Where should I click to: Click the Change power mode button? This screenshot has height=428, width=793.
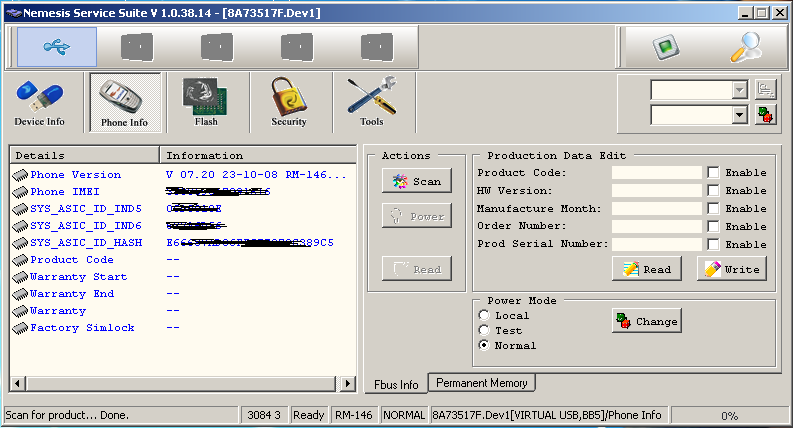tap(647, 321)
